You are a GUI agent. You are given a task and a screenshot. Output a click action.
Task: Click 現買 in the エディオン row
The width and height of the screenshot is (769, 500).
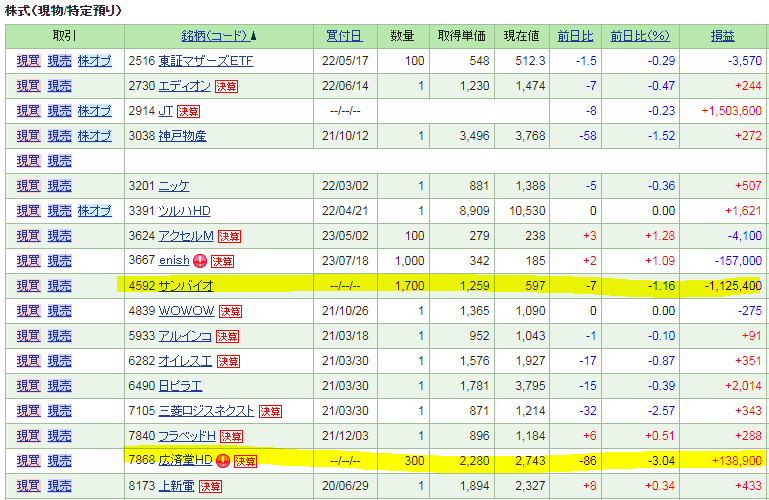(28, 86)
